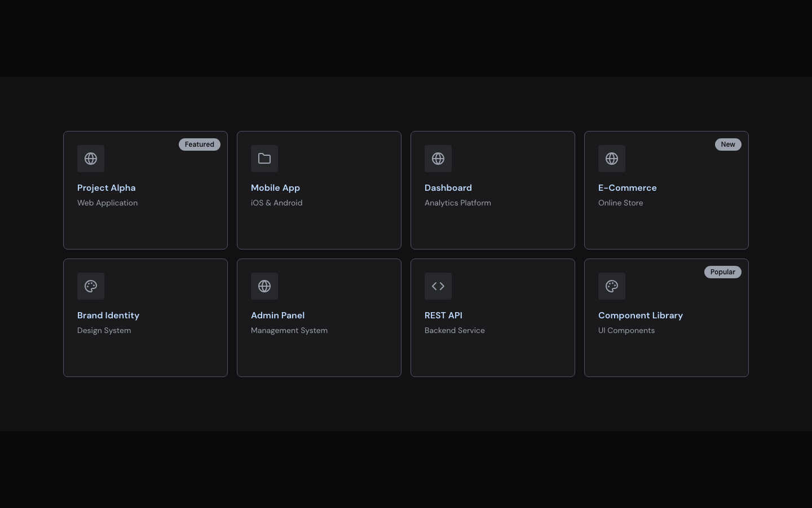The width and height of the screenshot is (812, 508).
Task: Click the Admin Panel title
Action: coord(277,316)
